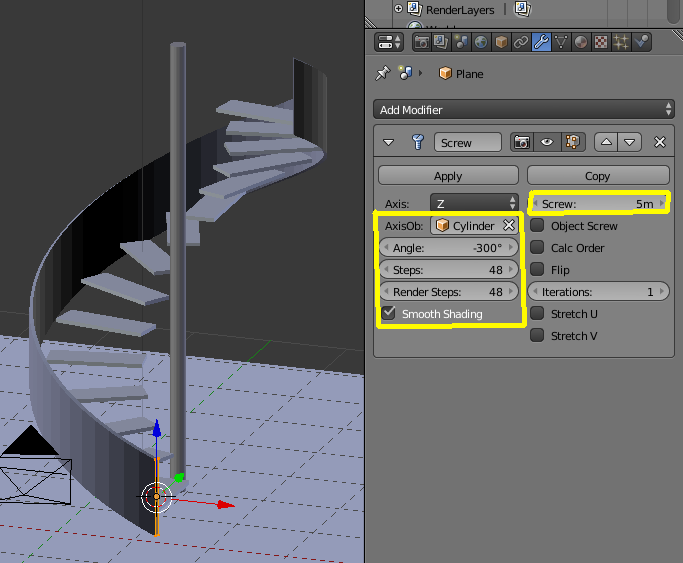Click the Iterations 1 field

click(x=598, y=292)
